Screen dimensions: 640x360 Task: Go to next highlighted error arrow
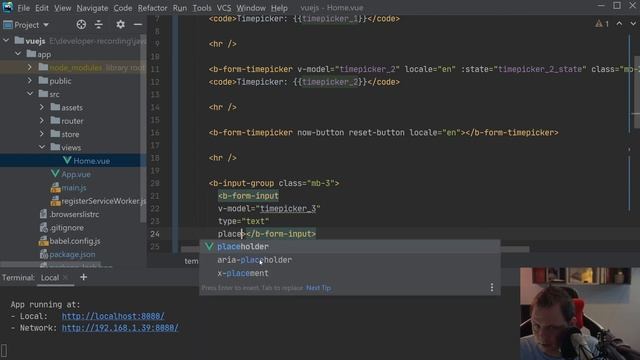click(633, 24)
